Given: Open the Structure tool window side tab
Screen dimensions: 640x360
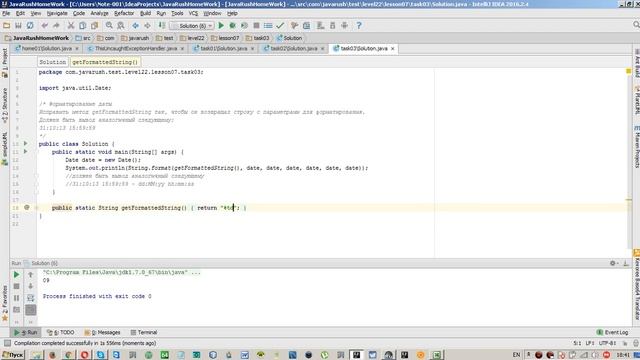Looking at the screenshot, I should pos(4,105).
